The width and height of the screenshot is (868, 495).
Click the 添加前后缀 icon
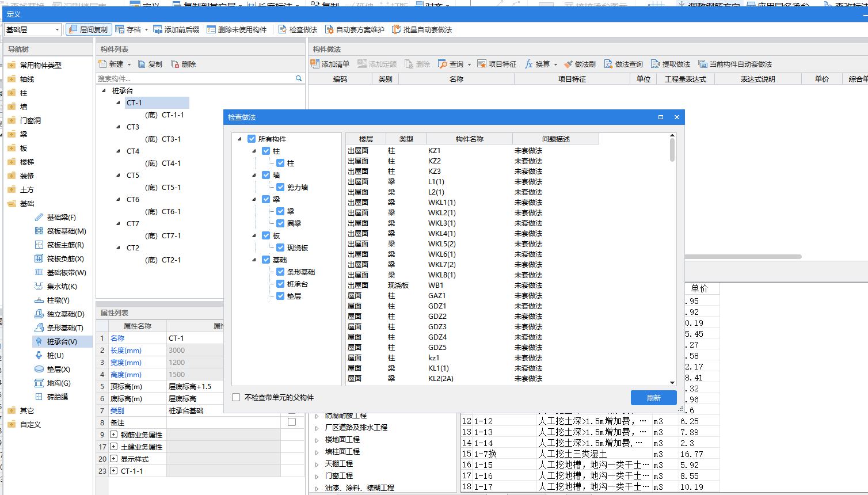(158, 29)
